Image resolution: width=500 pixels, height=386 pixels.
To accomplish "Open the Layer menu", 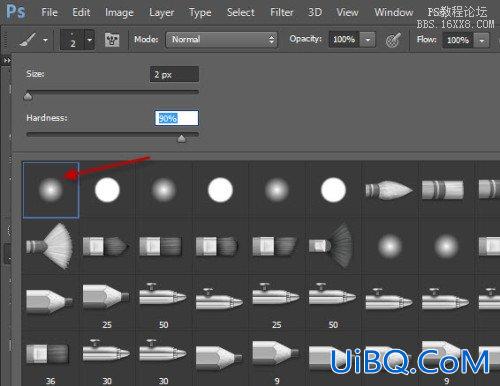I will [162, 12].
